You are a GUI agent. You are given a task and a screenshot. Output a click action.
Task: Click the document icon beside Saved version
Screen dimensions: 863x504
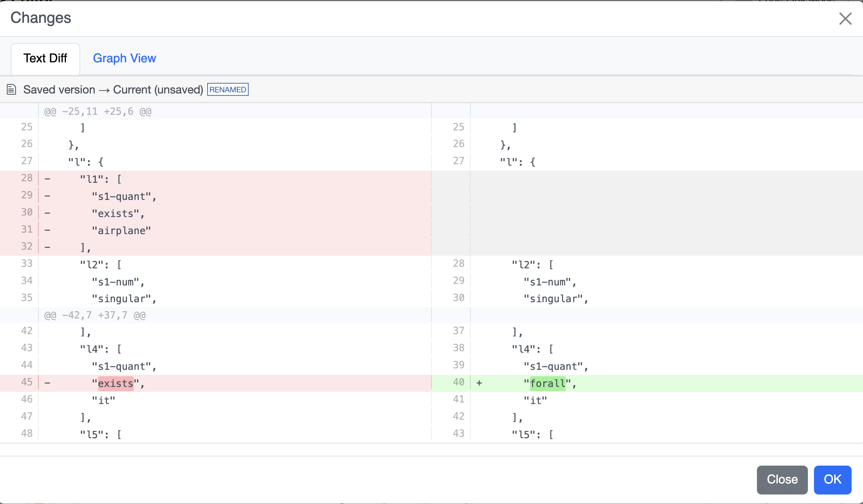pyautogui.click(x=11, y=89)
